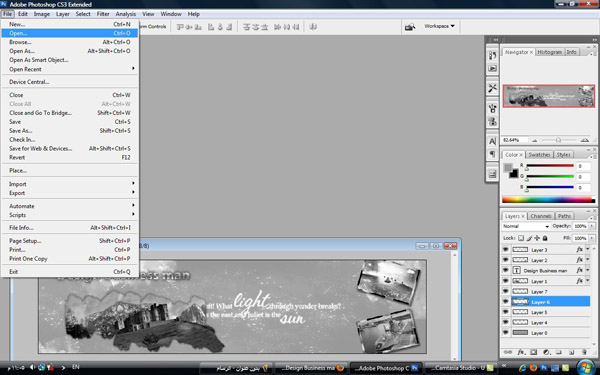The image size is (600, 375).
Task: Choose Save for Web & Devices...
Action: click(69, 148)
